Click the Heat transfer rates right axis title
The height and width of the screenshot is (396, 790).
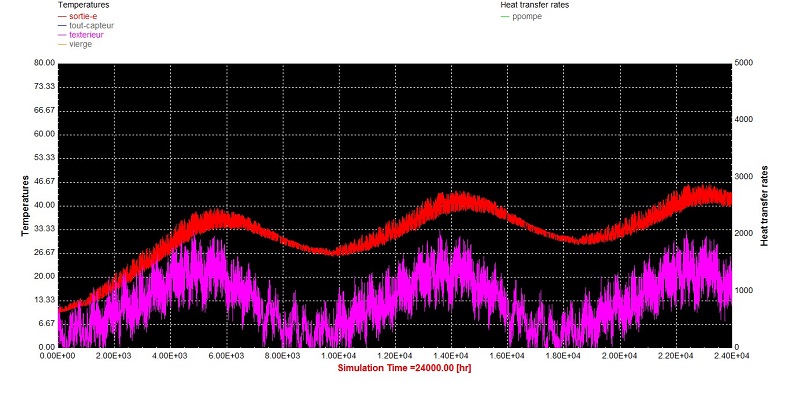(x=764, y=206)
